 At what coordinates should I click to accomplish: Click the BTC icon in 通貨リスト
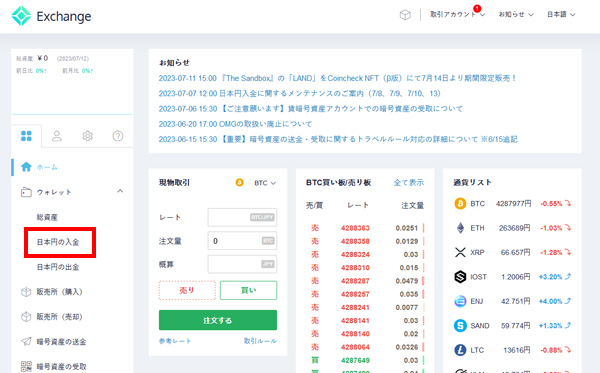pyautogui.click(x=460, y=204)
